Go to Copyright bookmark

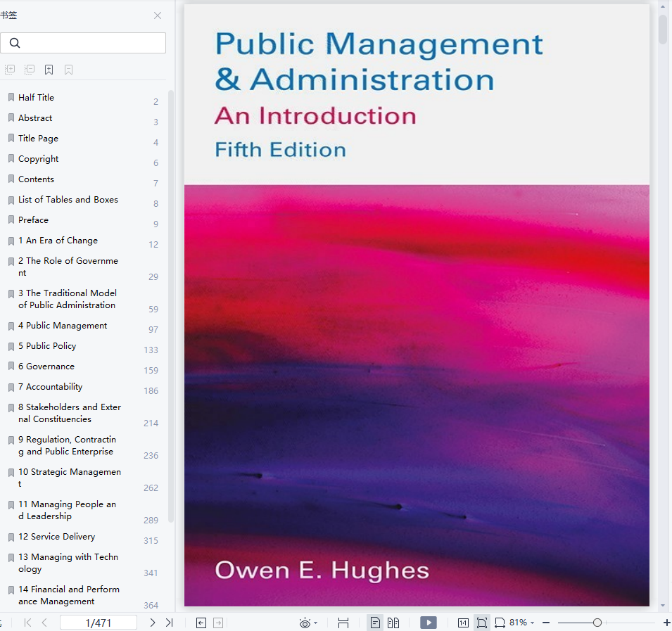click(38, 158)
